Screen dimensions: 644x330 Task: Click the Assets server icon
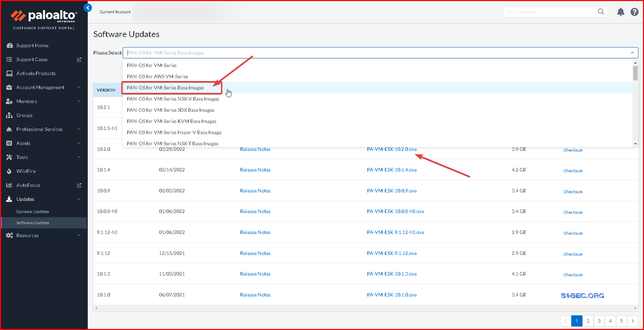click(9, 143)
